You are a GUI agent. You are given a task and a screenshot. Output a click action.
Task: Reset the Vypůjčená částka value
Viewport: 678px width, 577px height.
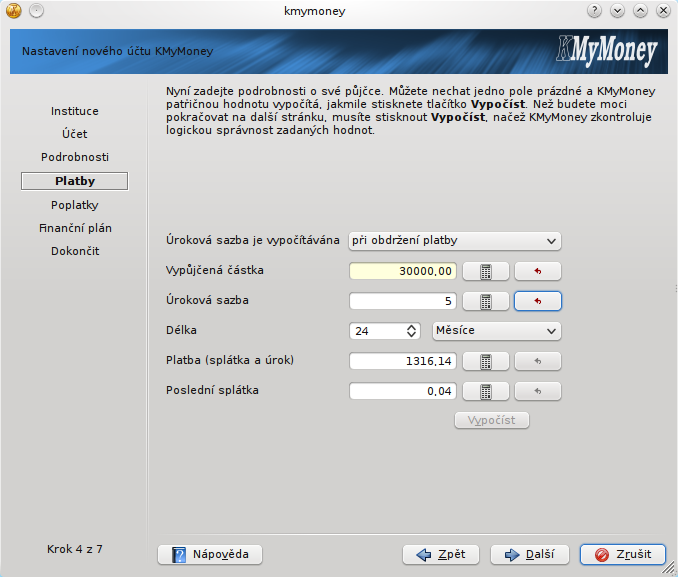[x=538, y=272]
